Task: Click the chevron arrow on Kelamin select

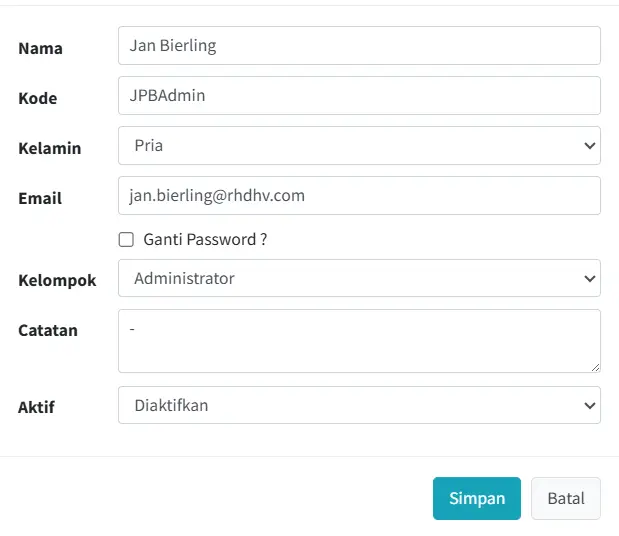Action: 588,146
